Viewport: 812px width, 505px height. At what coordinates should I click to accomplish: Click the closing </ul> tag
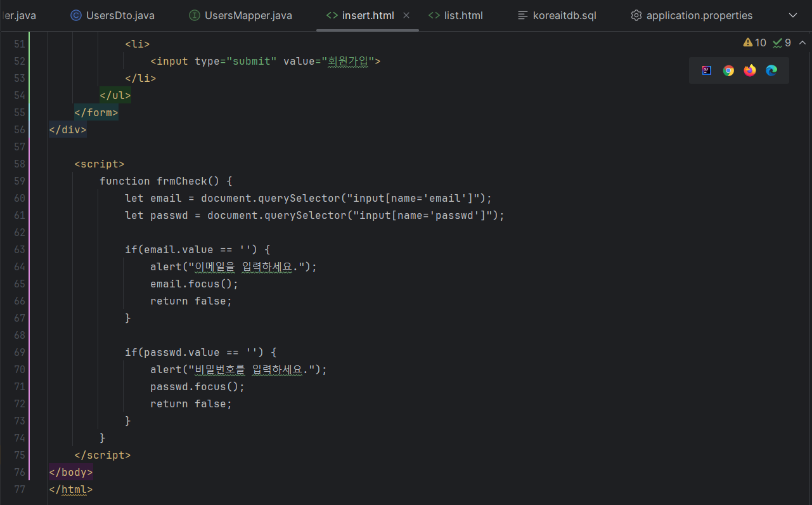click(x=115, y=95)
